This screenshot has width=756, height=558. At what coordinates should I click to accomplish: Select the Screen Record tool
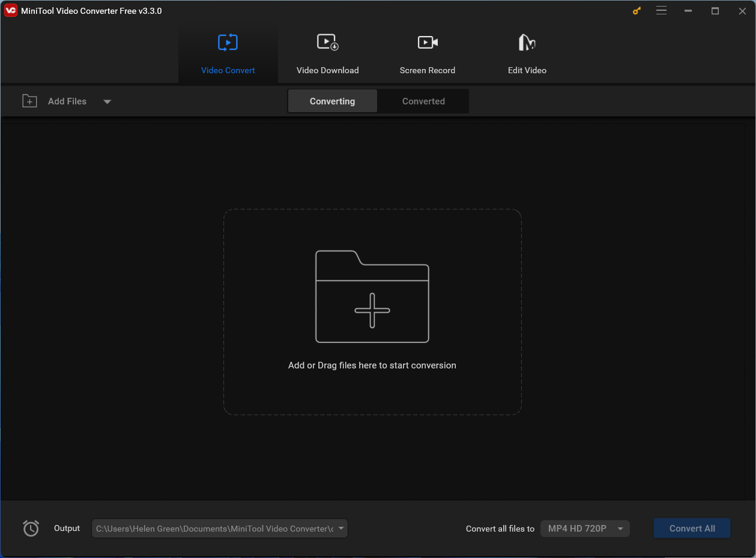tap(427, 53)
